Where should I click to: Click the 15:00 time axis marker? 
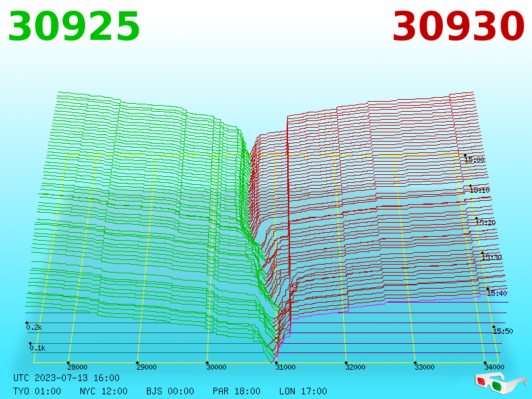pyautogui.click(x=474, y=160)
